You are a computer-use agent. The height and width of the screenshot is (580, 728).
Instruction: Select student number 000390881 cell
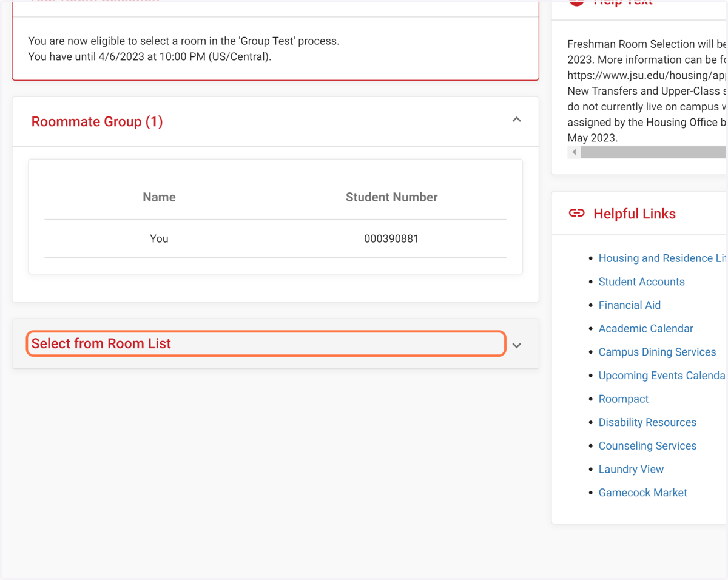[391, 238]
